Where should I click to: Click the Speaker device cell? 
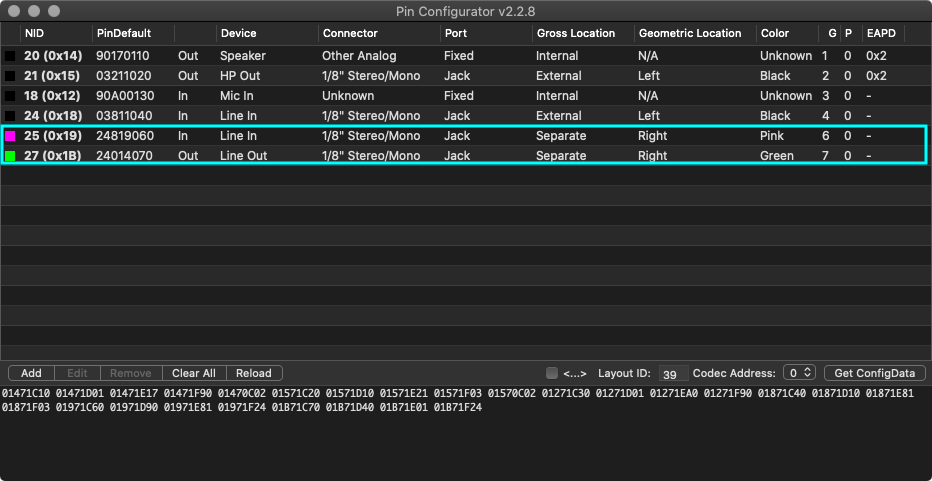tap(243, 56)
